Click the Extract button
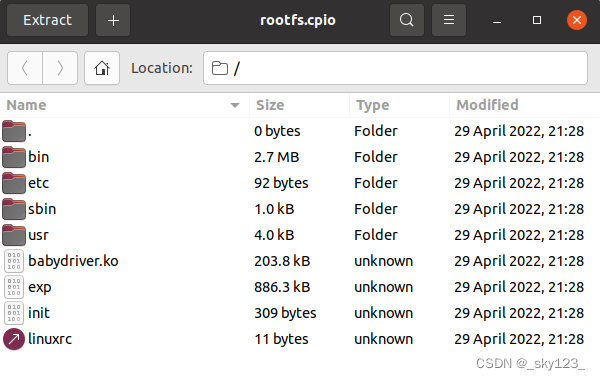600x380 pixels. click(x=47, y=20)
